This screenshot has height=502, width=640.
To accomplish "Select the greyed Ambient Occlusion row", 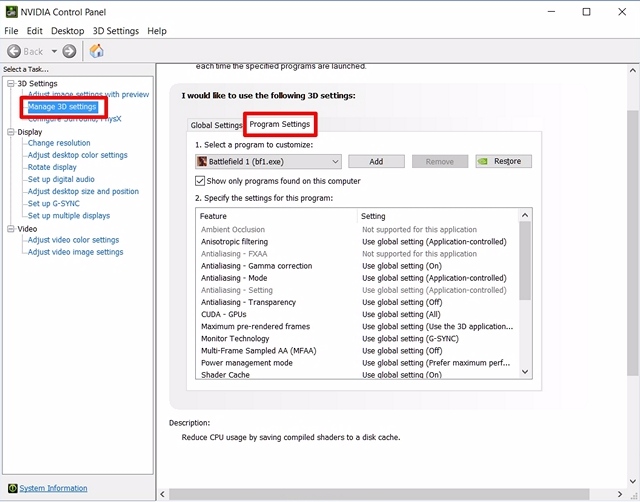I will point(358,230).
